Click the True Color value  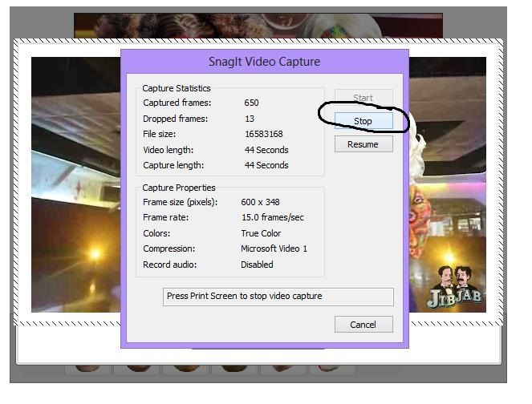click(x=261, y=233)
